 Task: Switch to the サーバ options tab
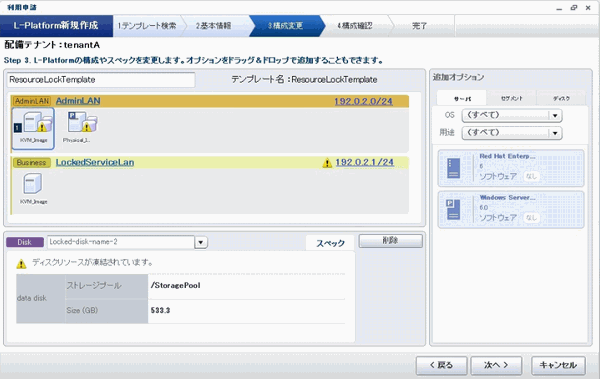pyautogui.click(x=462, y=98)
